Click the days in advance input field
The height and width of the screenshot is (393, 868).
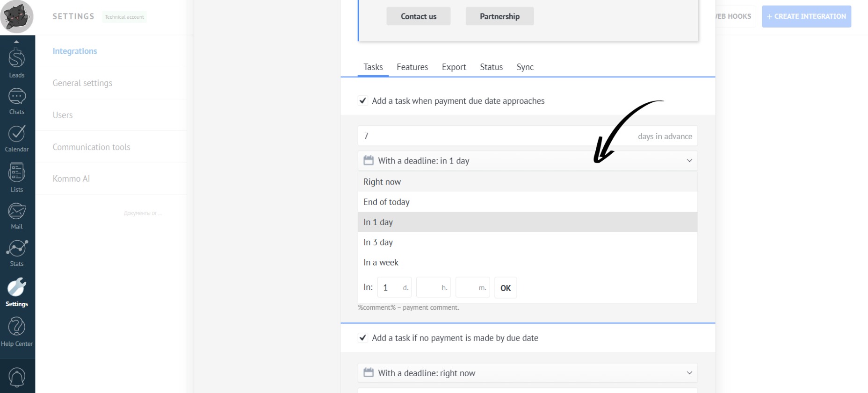coord(496,136)
